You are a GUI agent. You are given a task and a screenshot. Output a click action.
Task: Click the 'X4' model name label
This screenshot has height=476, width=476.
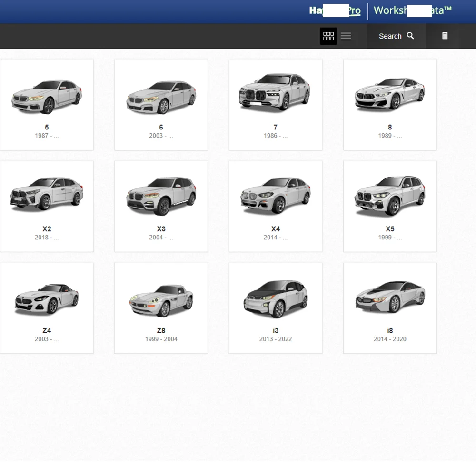coord(276,229)
